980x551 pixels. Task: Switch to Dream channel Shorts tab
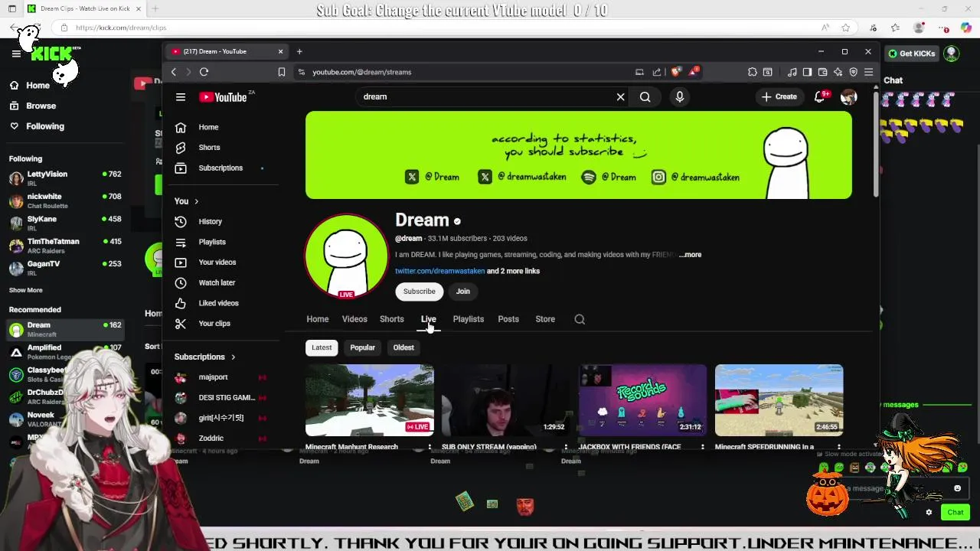coord(392,319)
